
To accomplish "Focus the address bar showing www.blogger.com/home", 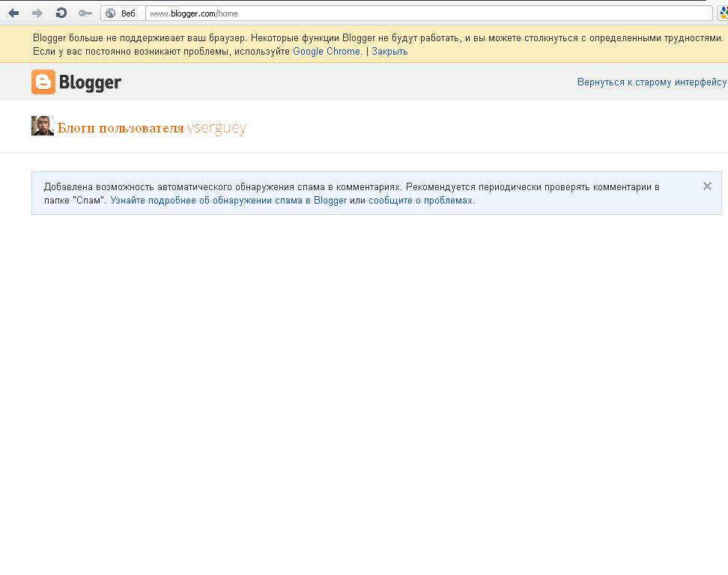I will 429,13.
